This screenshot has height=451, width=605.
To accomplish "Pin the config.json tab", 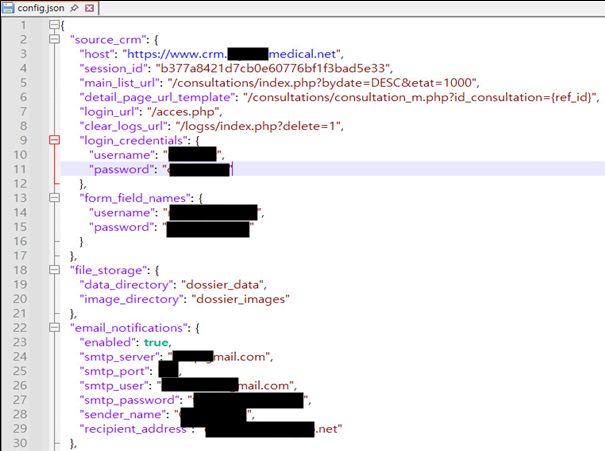I will tap(75, 9).
